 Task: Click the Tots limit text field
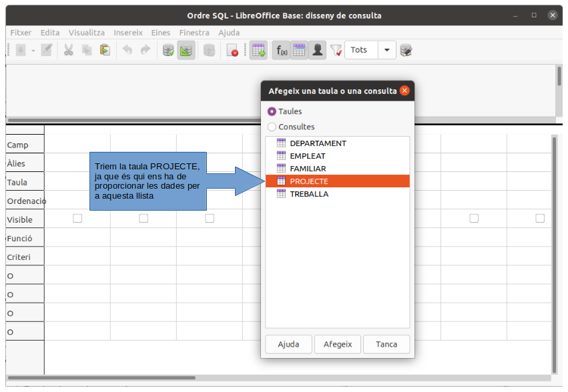click(362, 50)
